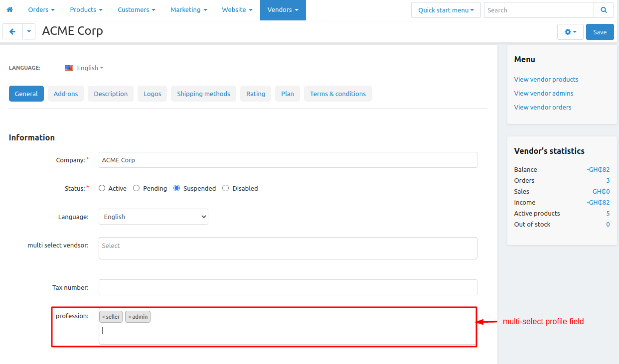This screenshot has height=364, width=619.
Task: Switch to the Plan tab
Action: click(288, 94)
